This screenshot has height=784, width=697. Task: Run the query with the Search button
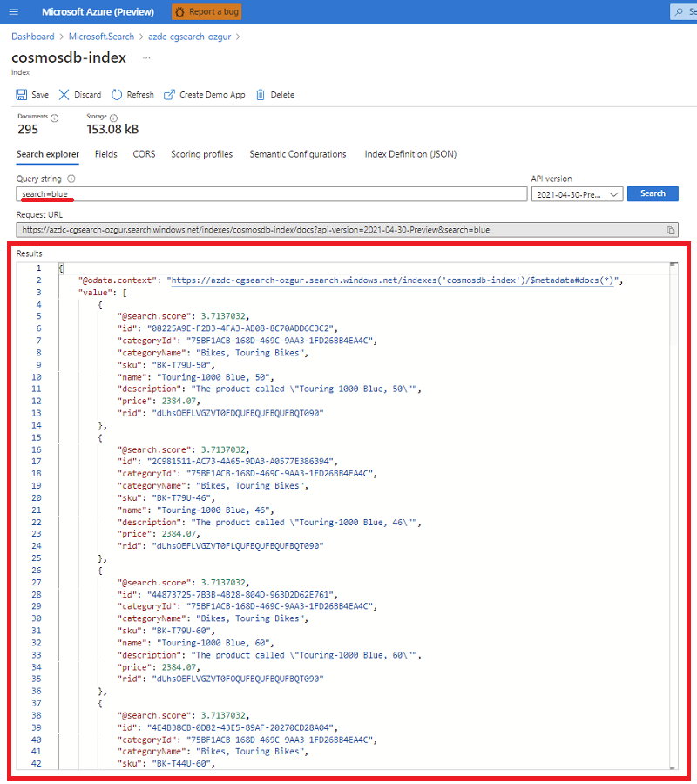point(653,193)
